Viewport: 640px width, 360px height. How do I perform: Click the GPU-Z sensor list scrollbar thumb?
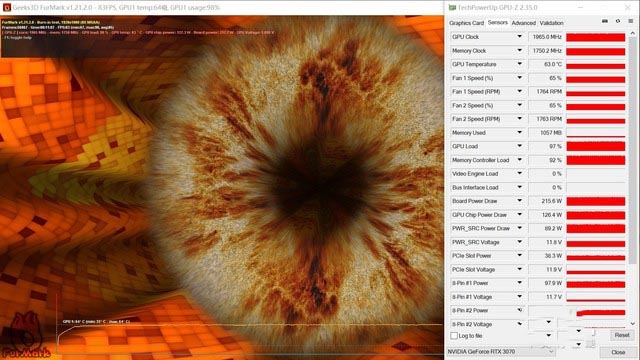pos(633,150)
